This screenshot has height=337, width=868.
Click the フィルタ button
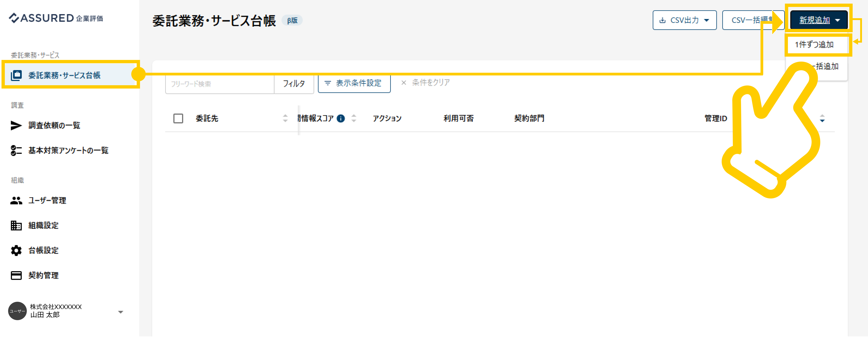[x=294, y=84]
